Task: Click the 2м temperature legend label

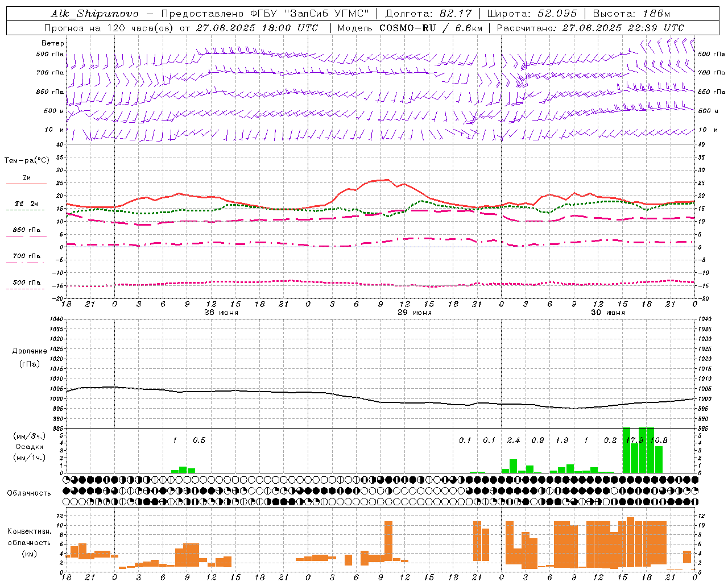Action: click(x=27, y=177)
